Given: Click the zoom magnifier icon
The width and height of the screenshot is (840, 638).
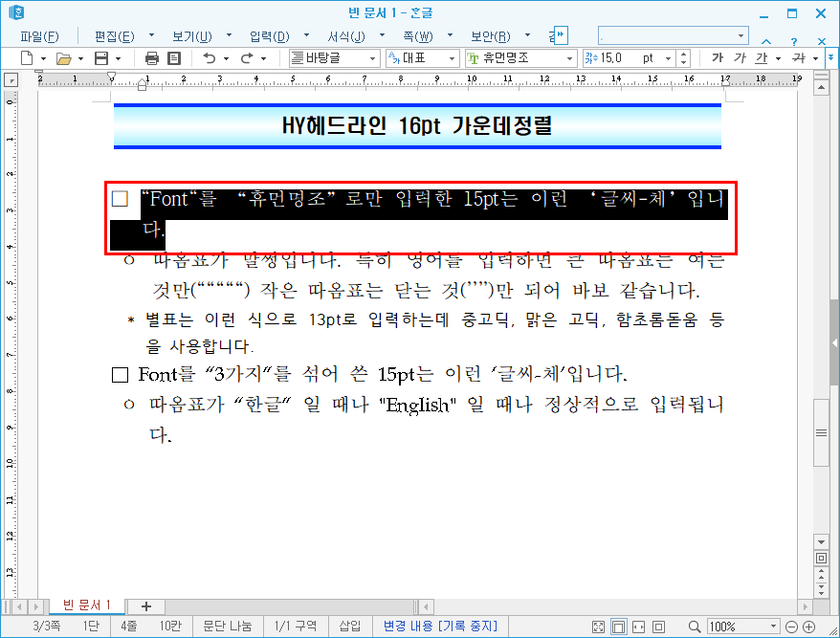Looking at the screenshot, I should (x=695, y=627).
